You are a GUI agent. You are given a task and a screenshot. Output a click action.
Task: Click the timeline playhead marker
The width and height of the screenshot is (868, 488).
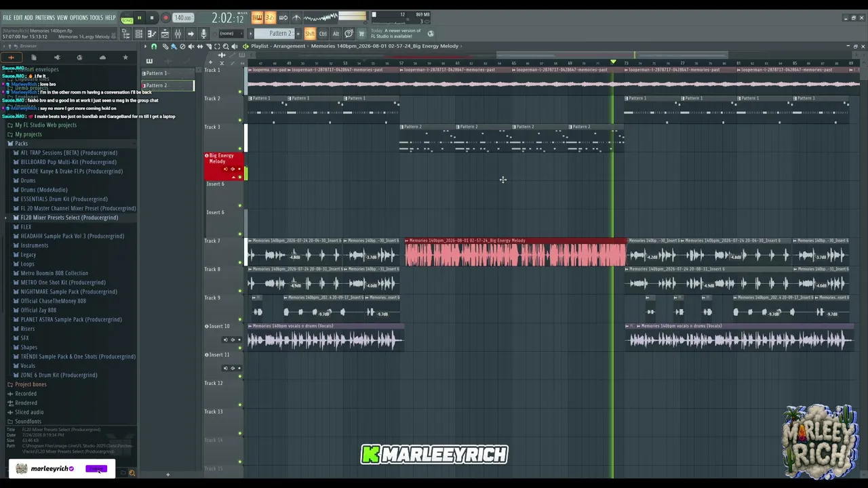(613, 62)
